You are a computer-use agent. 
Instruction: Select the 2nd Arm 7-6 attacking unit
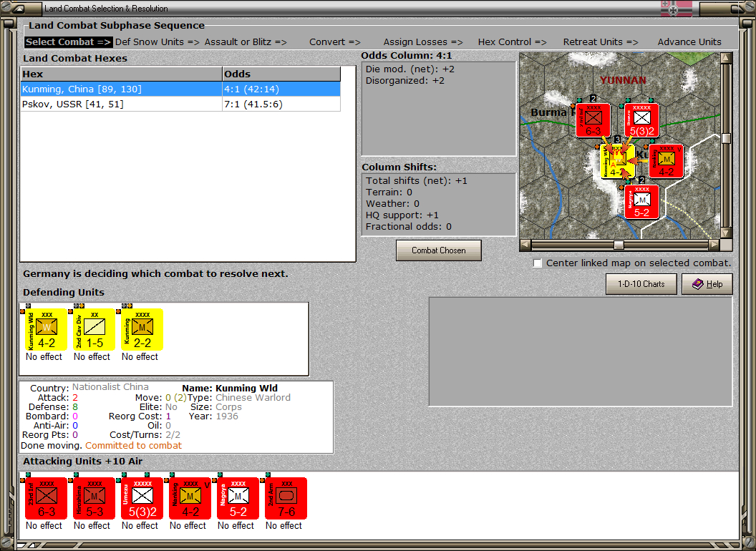tap(286, 499)
